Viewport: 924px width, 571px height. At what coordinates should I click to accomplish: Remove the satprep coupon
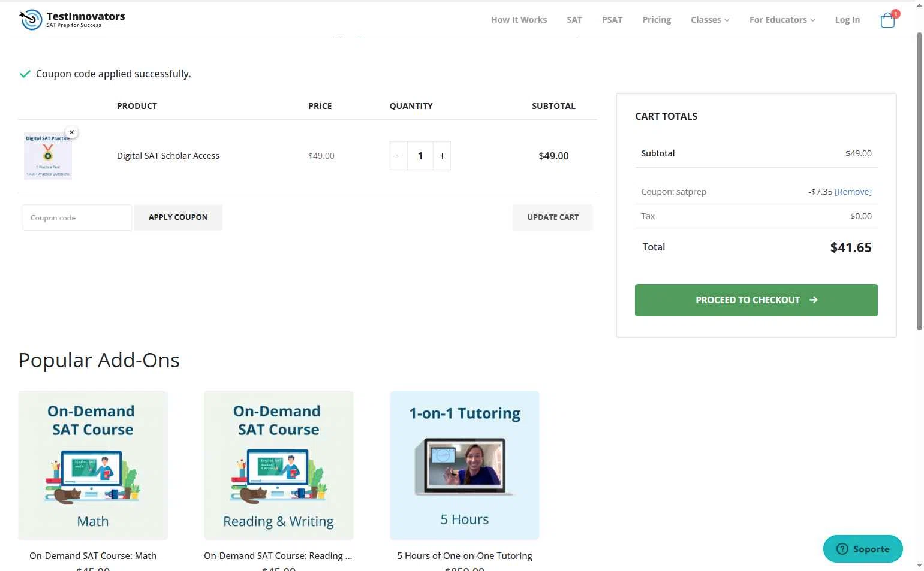[x=853, y=192]
